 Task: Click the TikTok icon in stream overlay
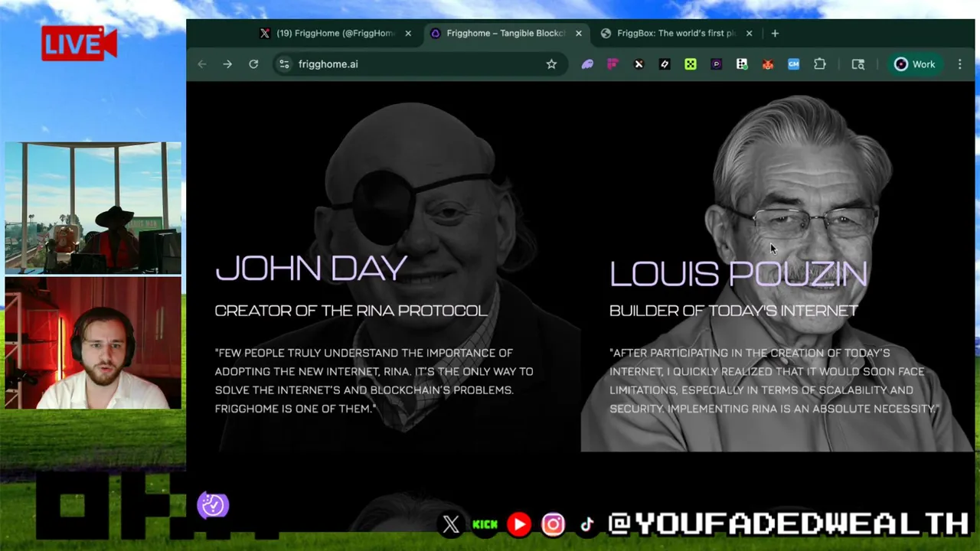click(586, 524)
